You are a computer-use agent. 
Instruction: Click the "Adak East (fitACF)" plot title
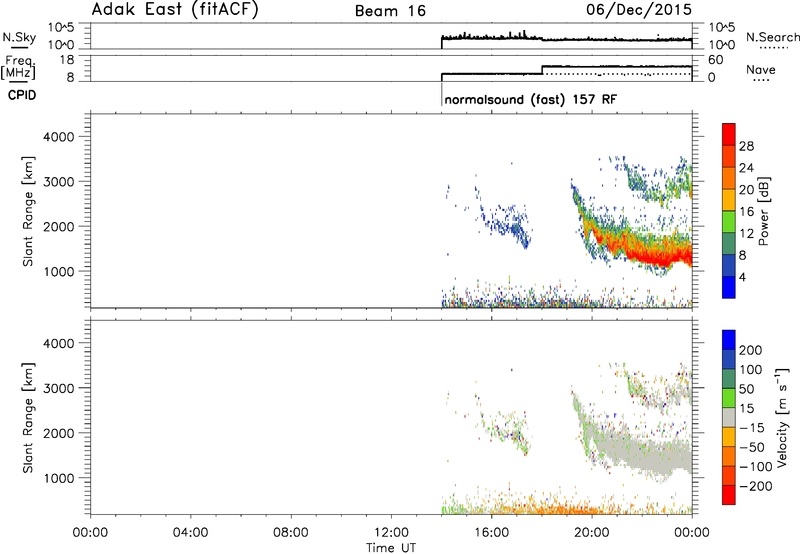point(175,9)
